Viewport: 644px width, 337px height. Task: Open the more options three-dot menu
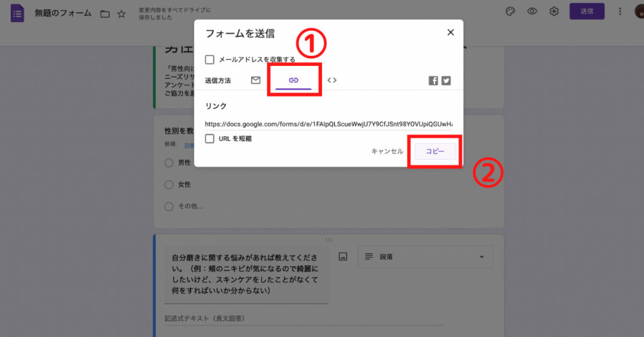[620, 12]
